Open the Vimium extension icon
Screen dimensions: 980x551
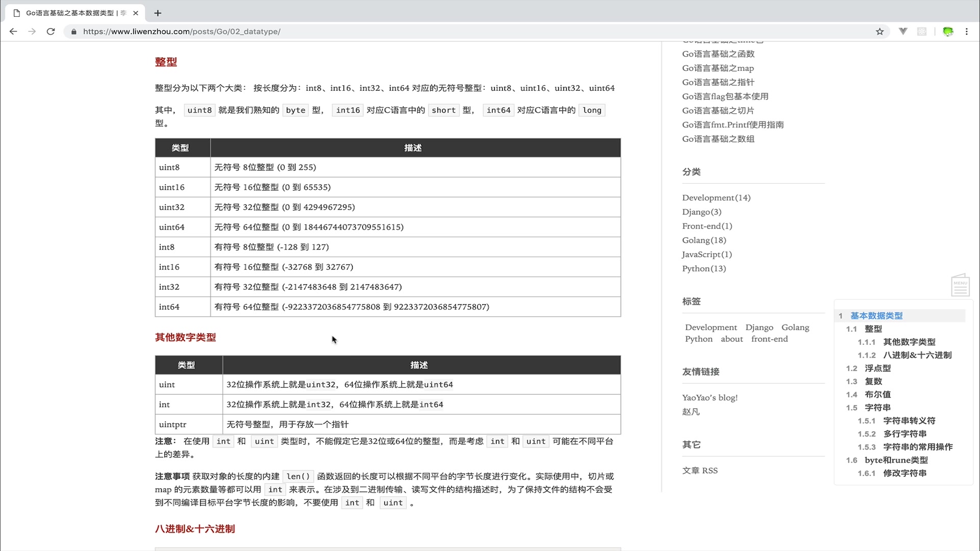pos(903,31)
